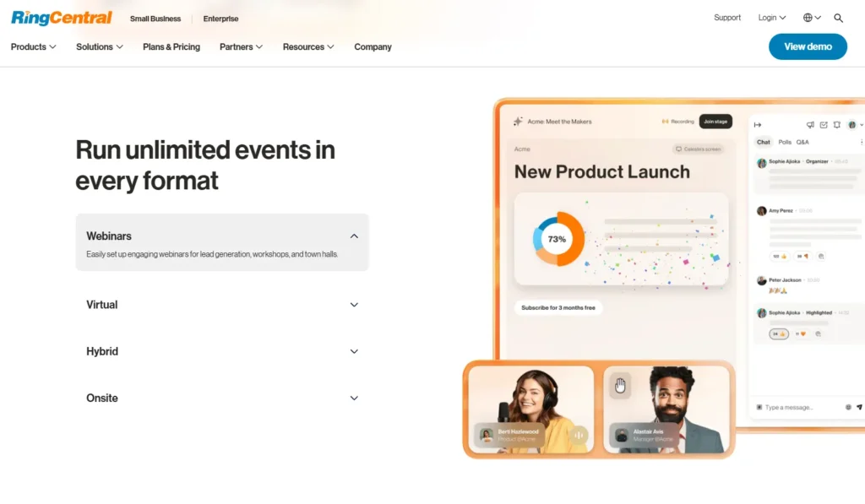Click the audio wave icon on Berti's video
Image resolution: width=865 pixels, height=504 pixels.
tap(578, 435)
